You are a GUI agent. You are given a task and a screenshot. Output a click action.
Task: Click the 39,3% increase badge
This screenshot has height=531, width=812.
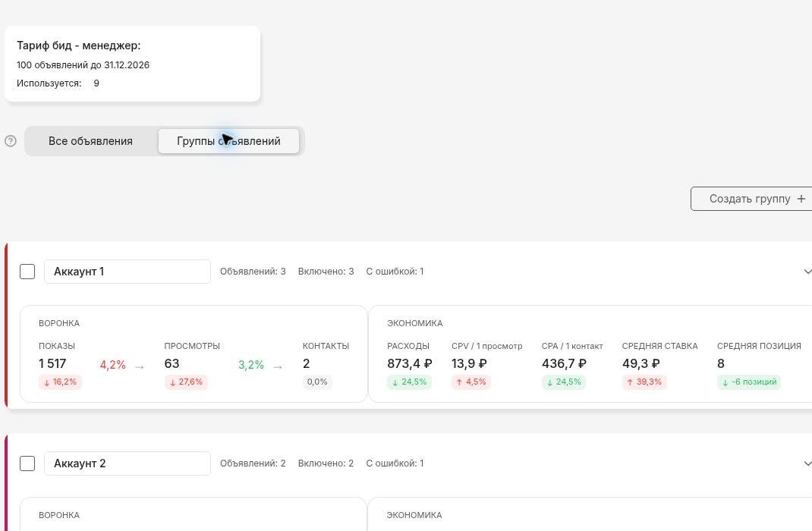(644, 382)
